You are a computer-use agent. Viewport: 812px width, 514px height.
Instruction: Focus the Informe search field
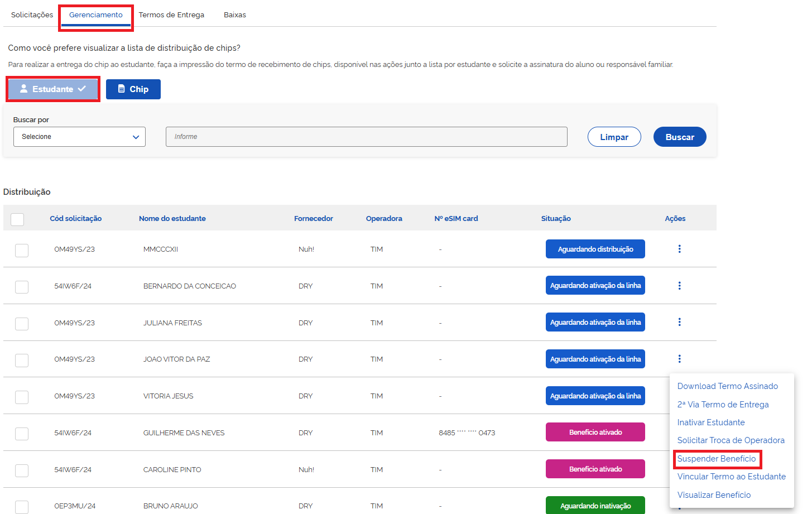click(x=366, y=137)
